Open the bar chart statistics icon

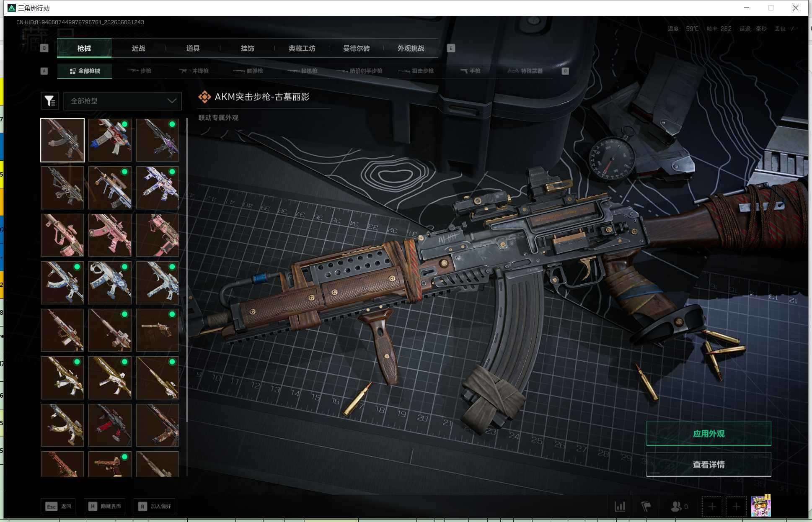pos(620,507)
